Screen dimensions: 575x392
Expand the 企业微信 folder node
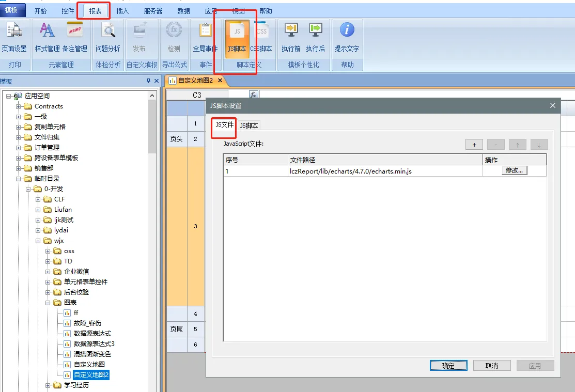[48, 272]
